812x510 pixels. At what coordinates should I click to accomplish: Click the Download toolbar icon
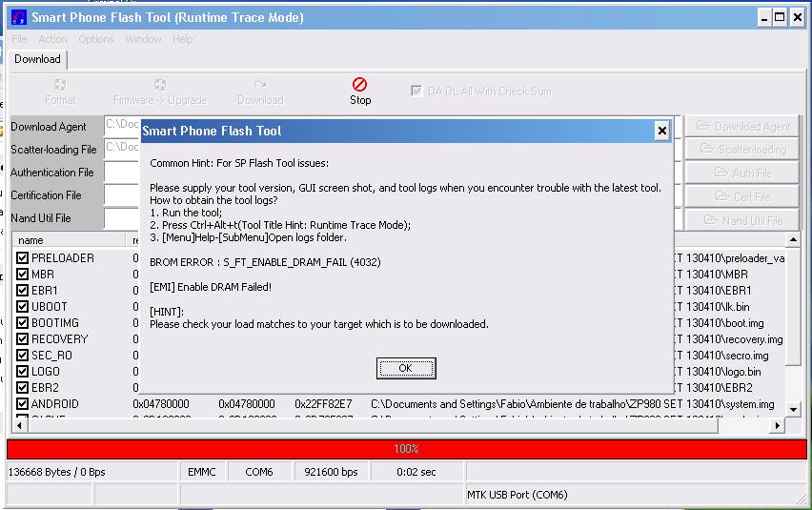[260, 85]
